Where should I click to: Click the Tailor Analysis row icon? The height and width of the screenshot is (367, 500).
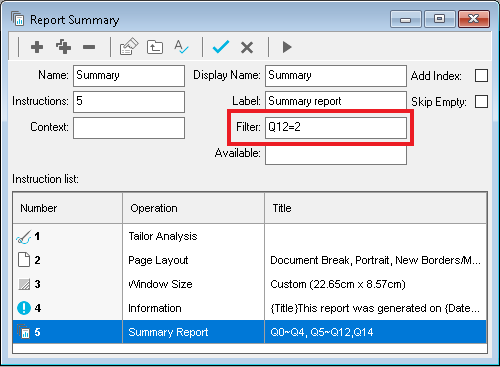coord(24,237)
